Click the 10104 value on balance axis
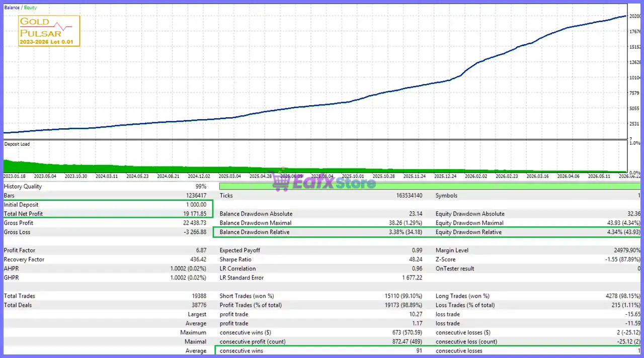644x358 pixels. click(x=635, y=78)
